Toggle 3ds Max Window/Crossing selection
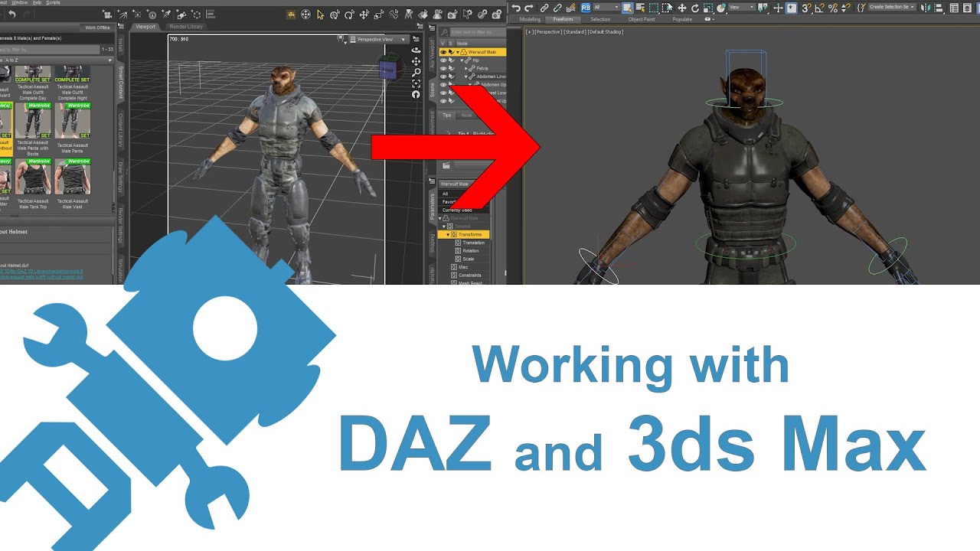The width and height of the screenshot is (980, 551). (668, 8)
